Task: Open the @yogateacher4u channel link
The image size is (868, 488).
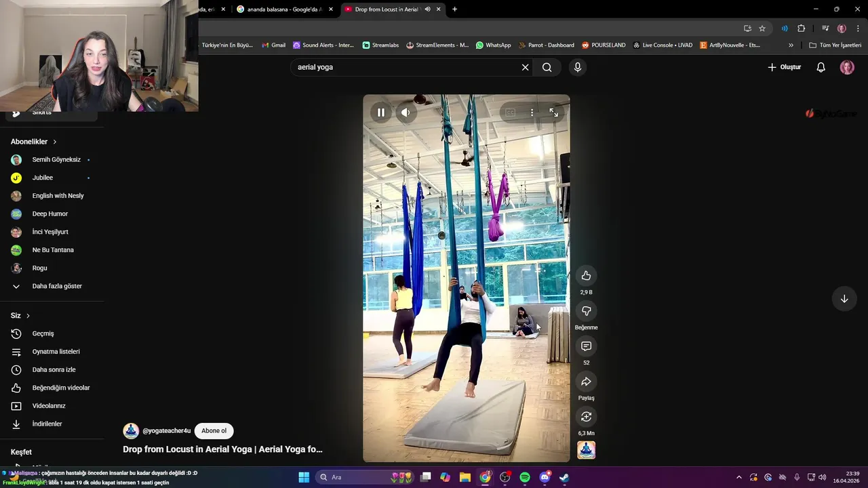Action: (166, 431)
